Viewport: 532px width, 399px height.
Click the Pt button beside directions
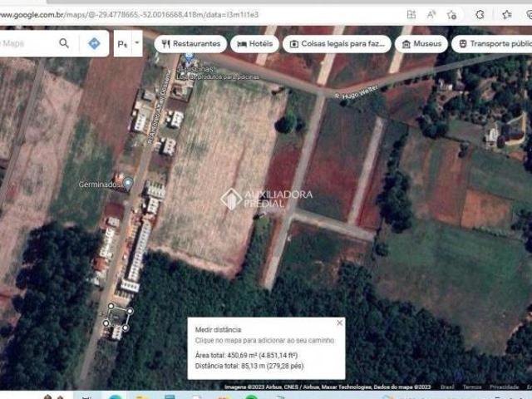click(122, 44)
